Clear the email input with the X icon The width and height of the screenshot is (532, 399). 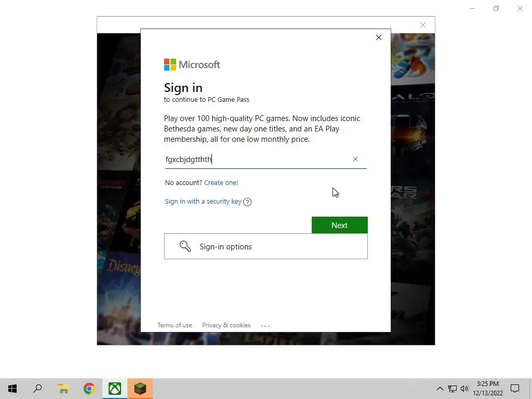click(x=355, y=159)
